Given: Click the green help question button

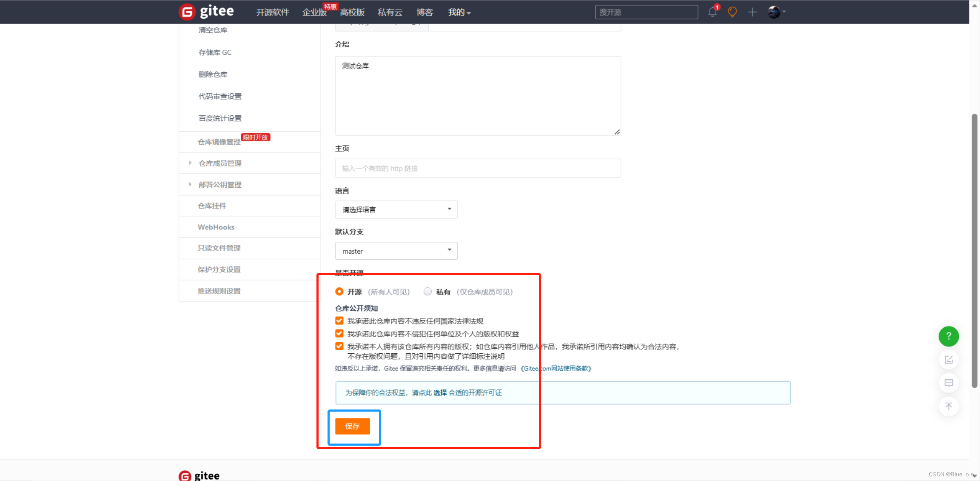Looking at the screenshot, I should [949, 336].
